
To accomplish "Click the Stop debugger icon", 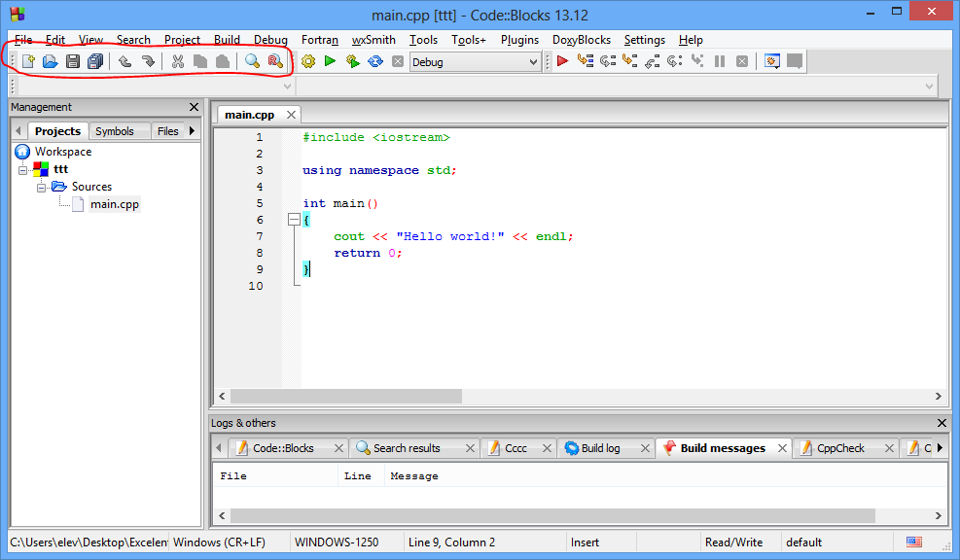I will pyautogui.click(x=742, y=61).
